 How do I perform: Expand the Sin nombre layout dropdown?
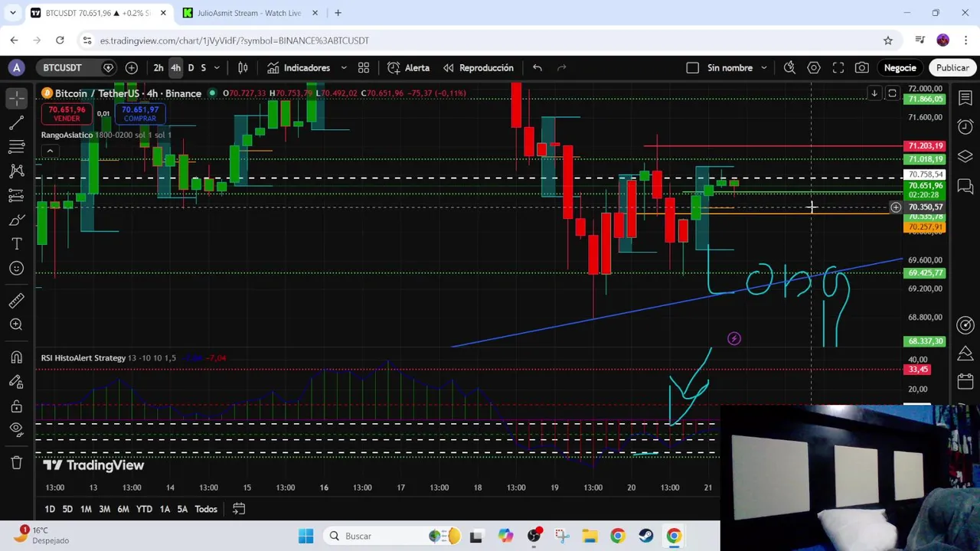coord(764,67)
